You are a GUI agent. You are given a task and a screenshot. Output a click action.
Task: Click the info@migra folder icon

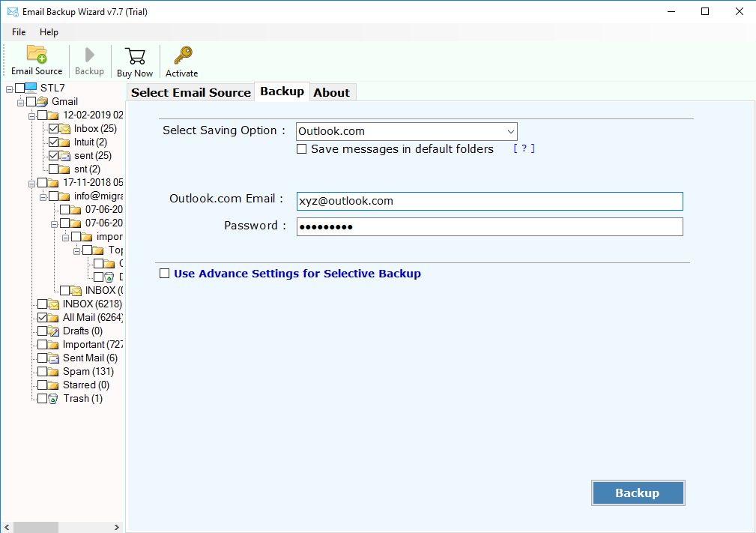[64, 196]
